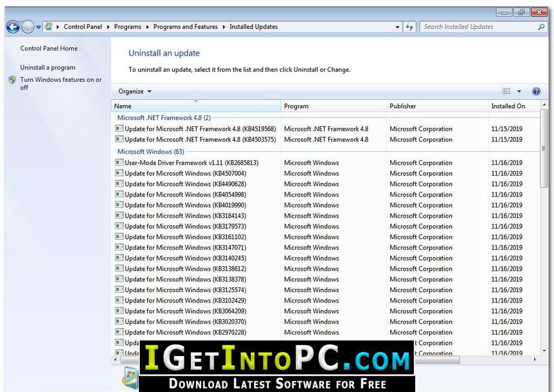This screenshot has height=392, width=554.
Task: Click 'Microsoft Windows' program cell for KB3102429
Action: [x=311, y=301]
